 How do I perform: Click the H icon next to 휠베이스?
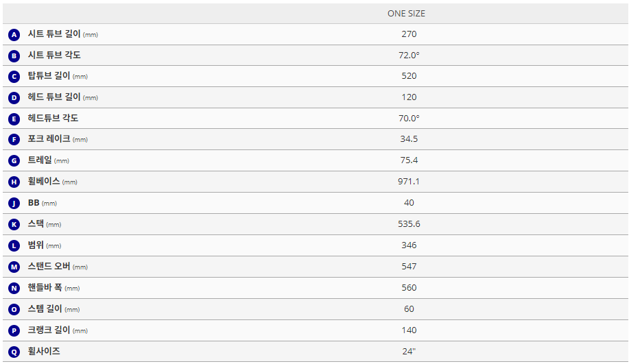point(14,182)
